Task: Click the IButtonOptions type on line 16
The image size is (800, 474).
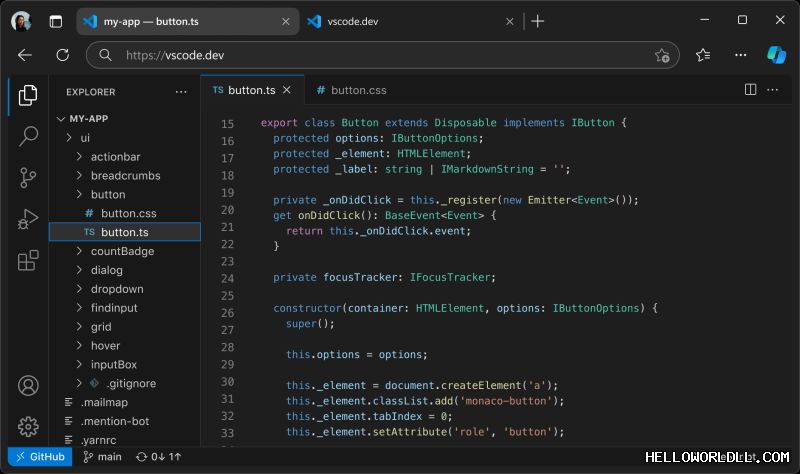Action: coord(434,138)
